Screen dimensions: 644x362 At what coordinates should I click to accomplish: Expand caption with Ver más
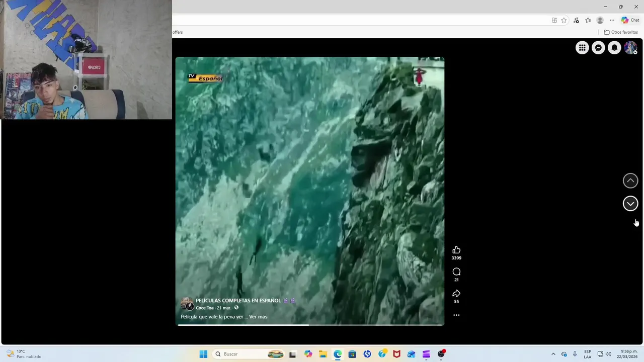(258, 317)
